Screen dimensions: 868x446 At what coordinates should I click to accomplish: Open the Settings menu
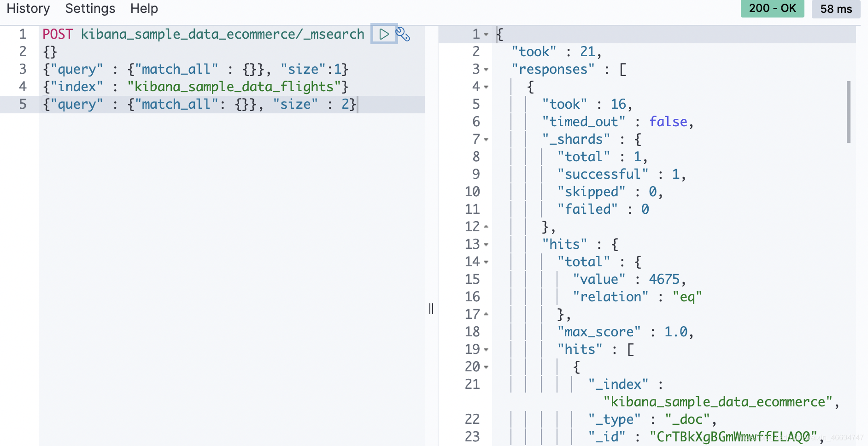point(90,8)
